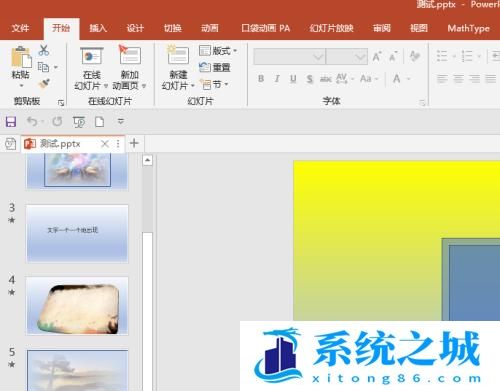Viewport: 500px width, 391px height.
Task: Align text right
Action: coord(474,79)
